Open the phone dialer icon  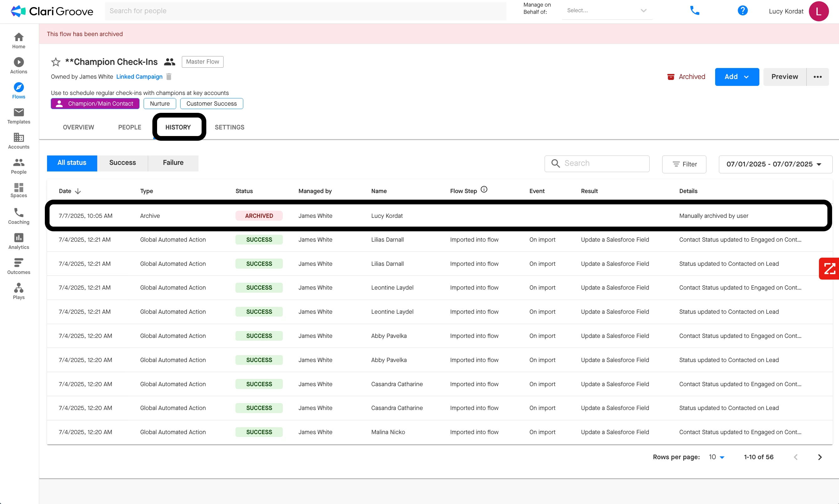[695, 11]
